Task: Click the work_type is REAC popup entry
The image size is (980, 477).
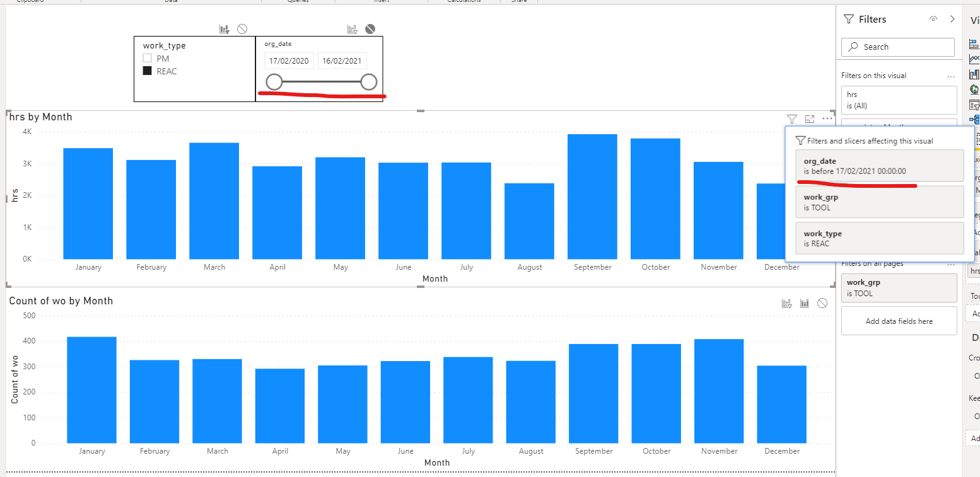Action: [880, 238]
